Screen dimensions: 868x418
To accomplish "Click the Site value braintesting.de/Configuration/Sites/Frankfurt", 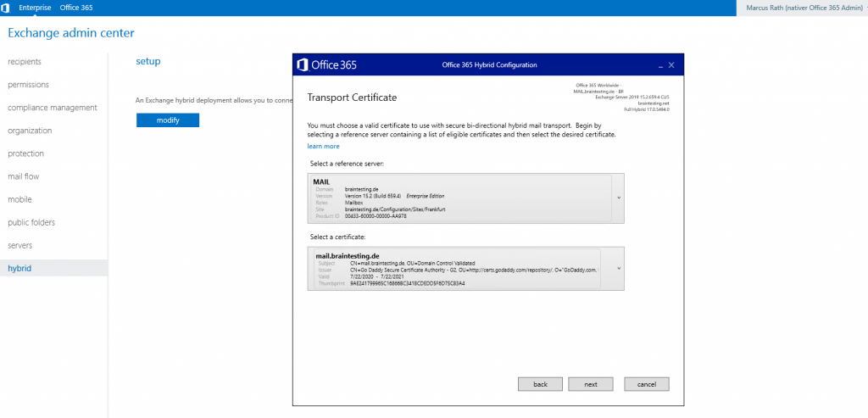I will pos(395,209).
